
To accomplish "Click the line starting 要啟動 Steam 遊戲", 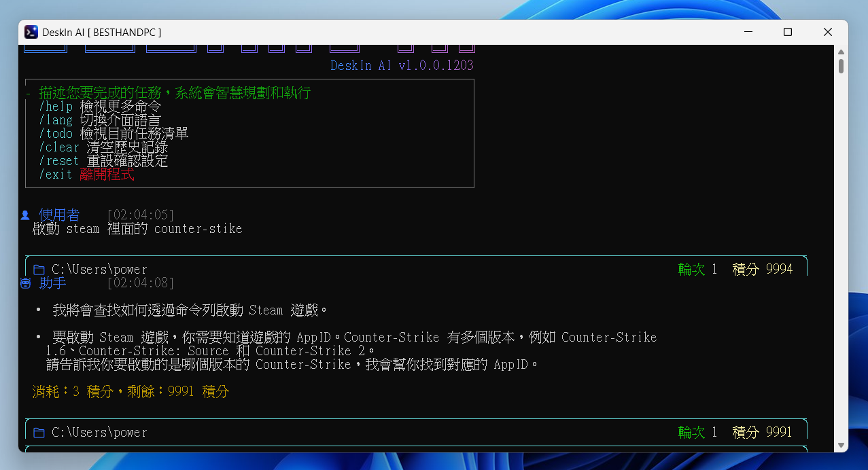I will click(355, 338).
